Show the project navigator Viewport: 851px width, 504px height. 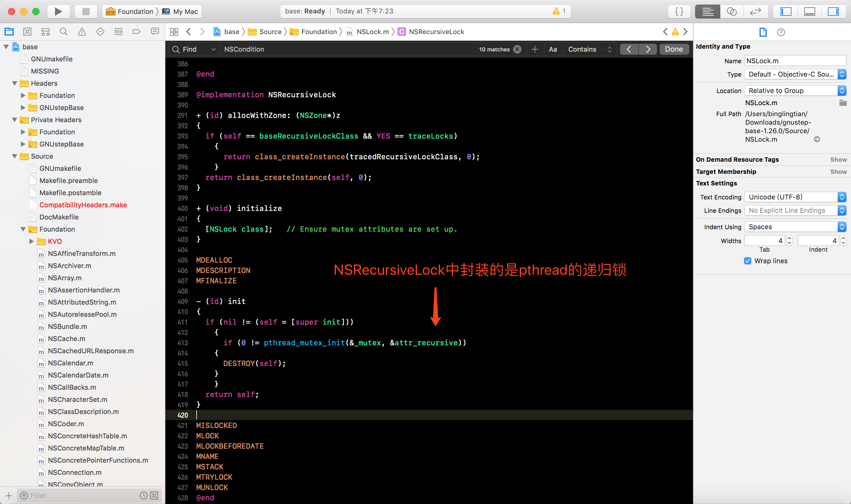point(9,32)
